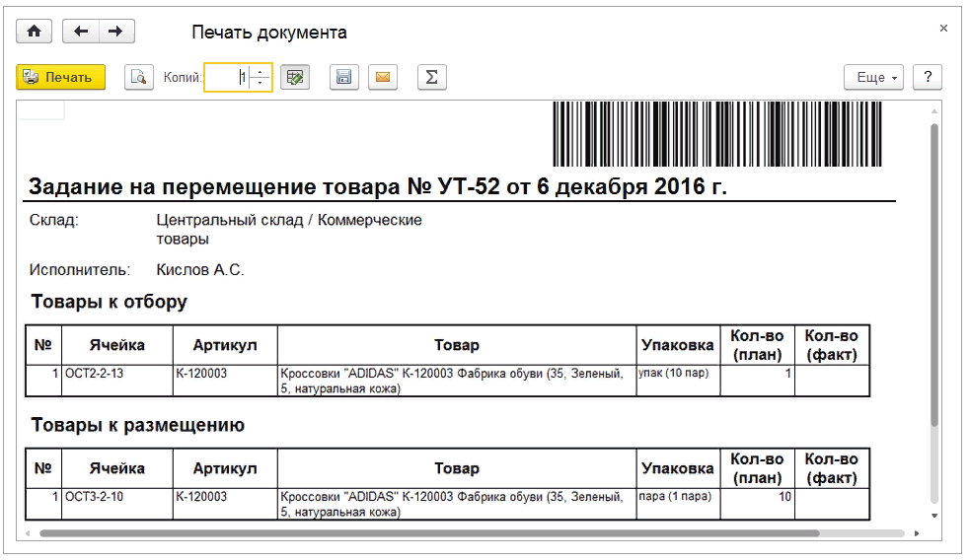Click the Home button
The image size is (969, 560).
coord(34,32)
